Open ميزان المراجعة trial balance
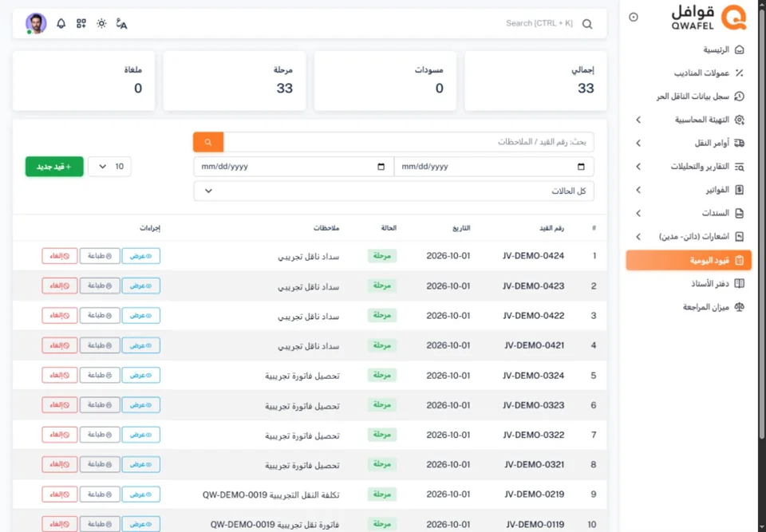Screen dimensions: 766x532 [689, 307]
